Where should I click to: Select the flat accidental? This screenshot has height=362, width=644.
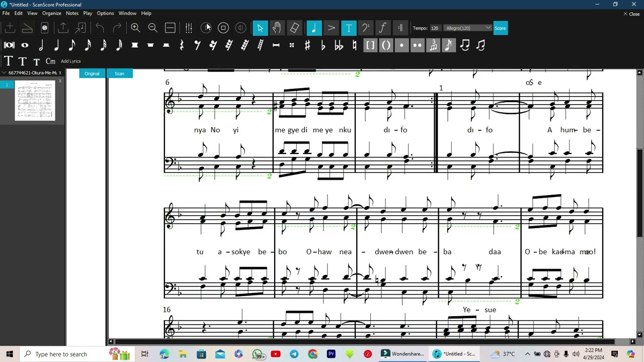pyautogui.click(x=323, y=45)
